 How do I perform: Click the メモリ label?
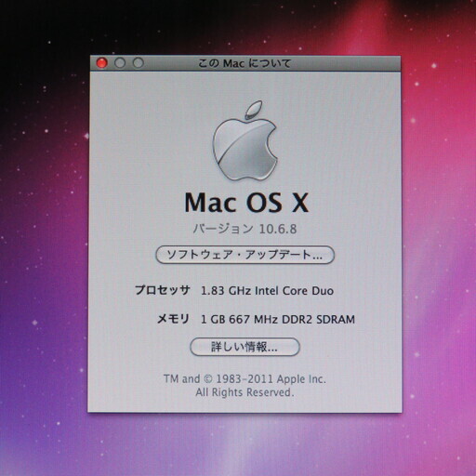point(174,319)
